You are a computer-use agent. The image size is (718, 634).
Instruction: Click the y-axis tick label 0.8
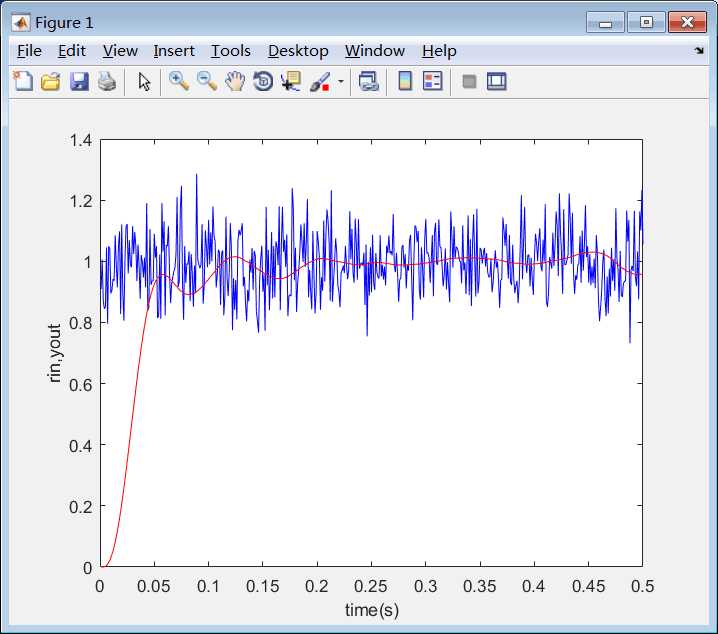81,323
